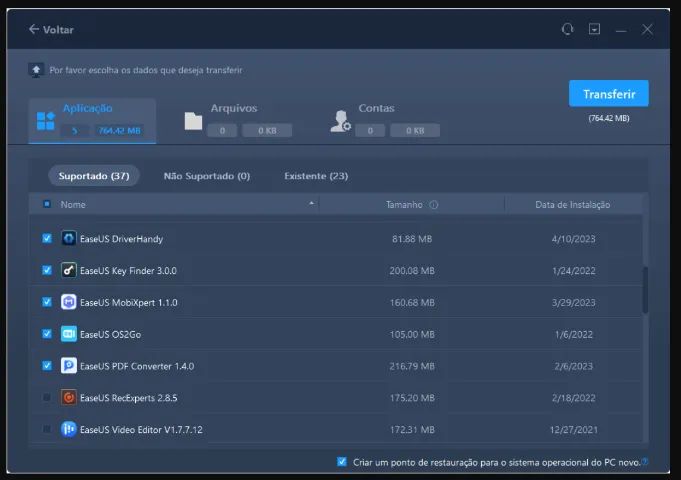The image size is (681, 480).
Task: Sort list using the Nome column arrow
Action: pyautogui.click(x=311, y=203)
